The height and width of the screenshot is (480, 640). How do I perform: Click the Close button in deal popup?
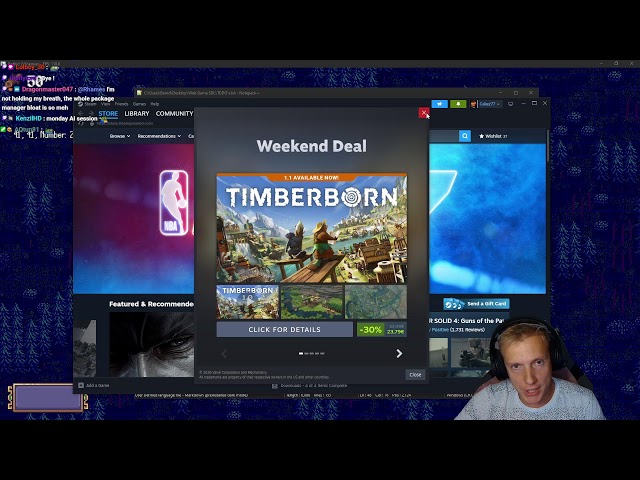click(415, 375)
